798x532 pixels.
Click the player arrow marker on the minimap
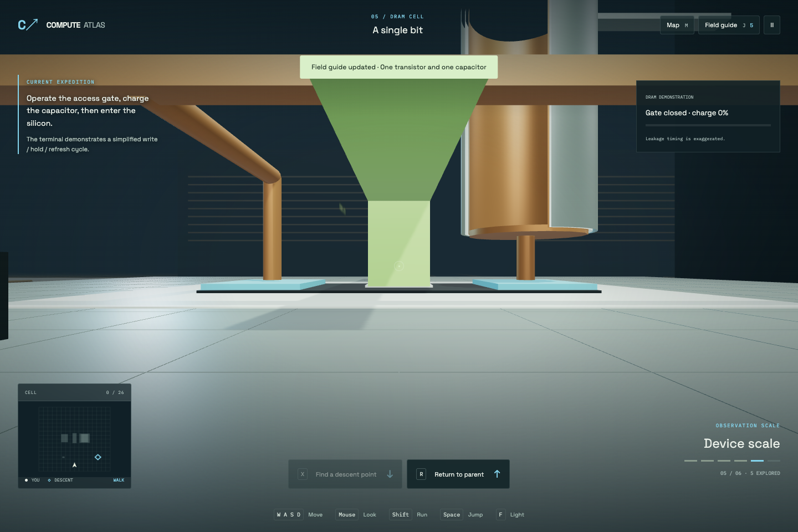(74, 465)
